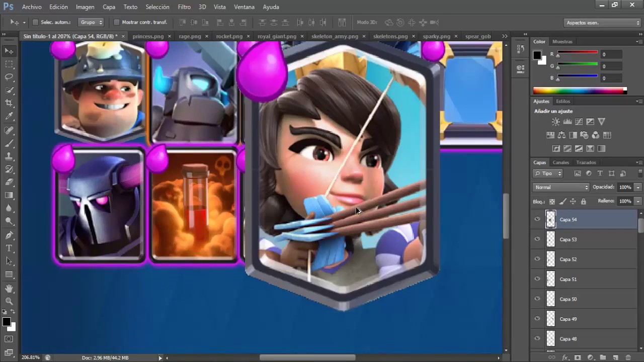Screen dimensions: 644x362
Task: Add a Brightness/Contrast adjustment
Action: [x=555, y=122]
